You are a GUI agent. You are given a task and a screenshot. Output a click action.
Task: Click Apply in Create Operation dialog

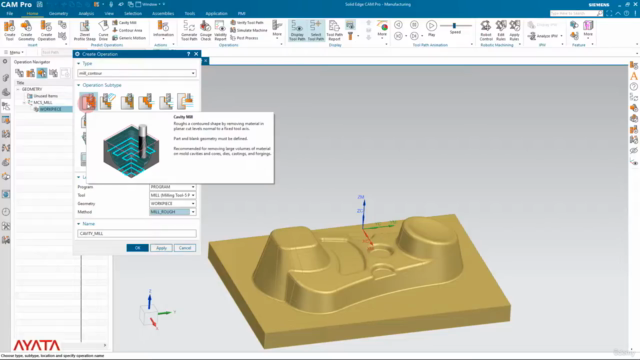(x=161, y=248)
